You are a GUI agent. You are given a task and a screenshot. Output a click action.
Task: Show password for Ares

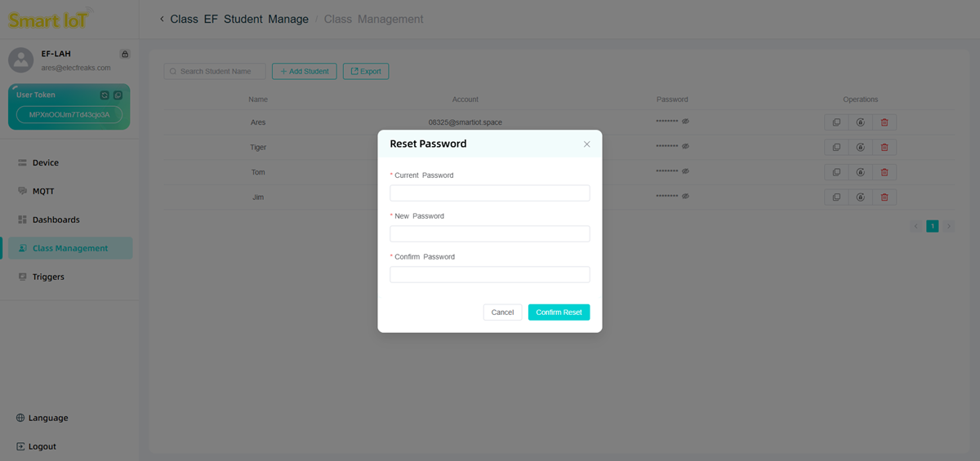pos(686,122)
